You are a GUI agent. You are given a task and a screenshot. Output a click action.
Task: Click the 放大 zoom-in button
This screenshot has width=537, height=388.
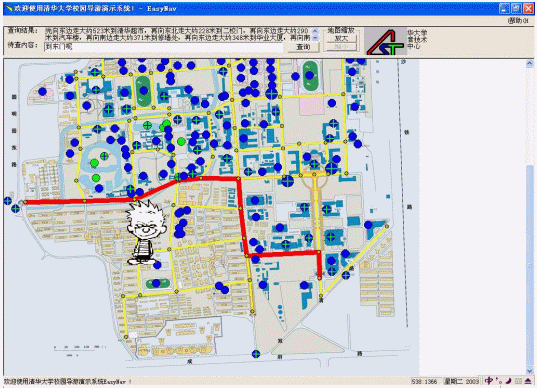coord(341,38)
